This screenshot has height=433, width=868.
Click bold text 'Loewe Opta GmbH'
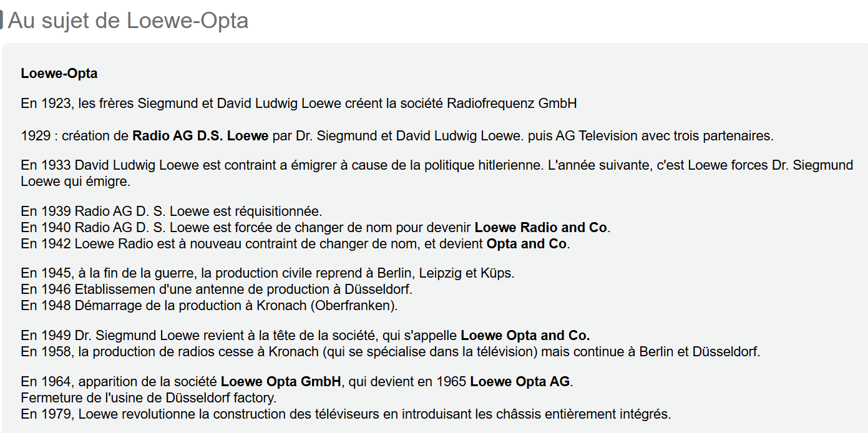(x=281, y=382)
